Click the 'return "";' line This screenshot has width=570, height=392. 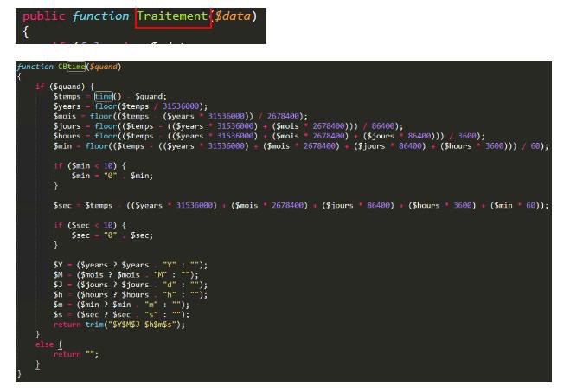pos(76,354)
